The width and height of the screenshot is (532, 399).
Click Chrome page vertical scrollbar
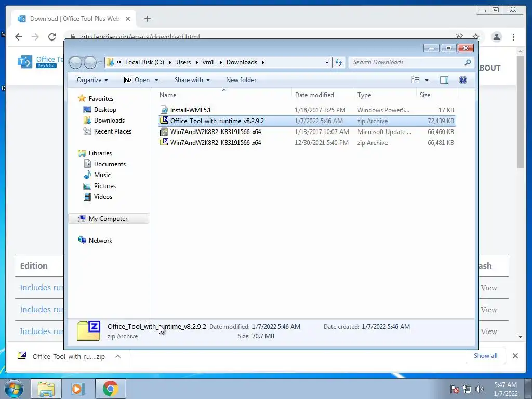[x=520, y=112]
